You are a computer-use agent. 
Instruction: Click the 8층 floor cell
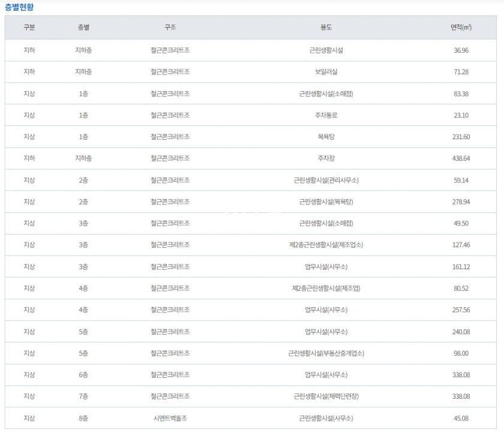pos(83,419)
